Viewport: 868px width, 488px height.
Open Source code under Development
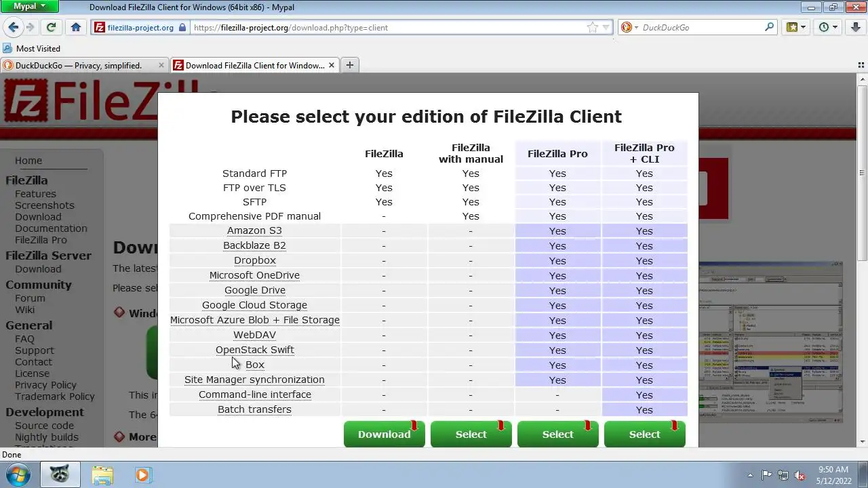tap(44, 426)
